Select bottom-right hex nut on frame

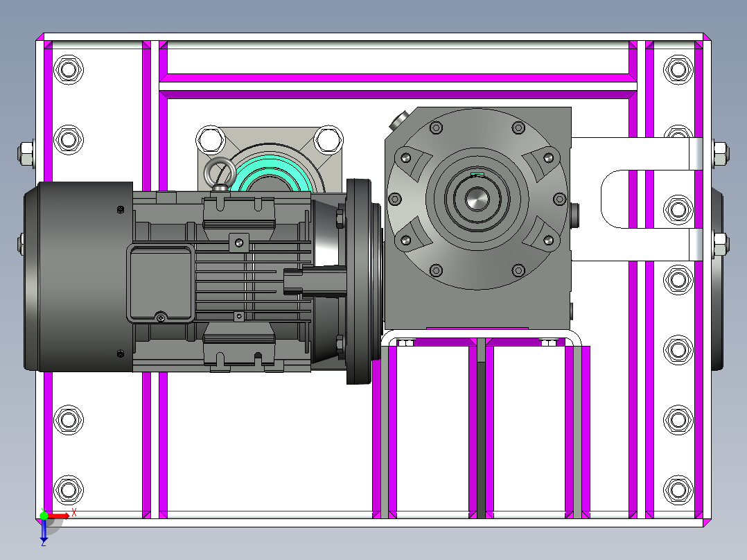(x=678, y=489)
